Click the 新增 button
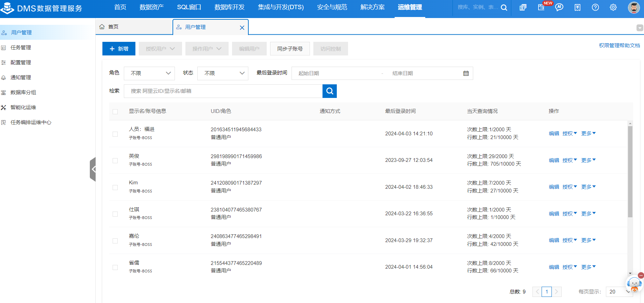The height and width of the screenshot is (303, 644). [x=119, y=49]
